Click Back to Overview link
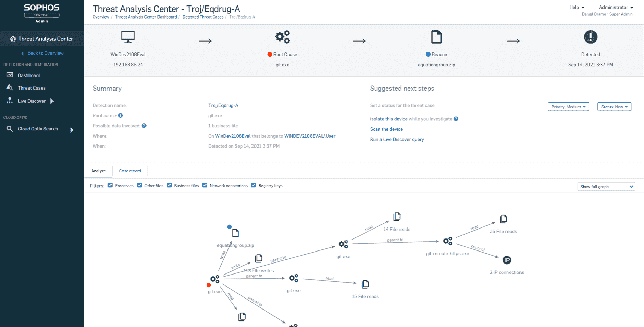Screen dimensions: 644x327 43,53
